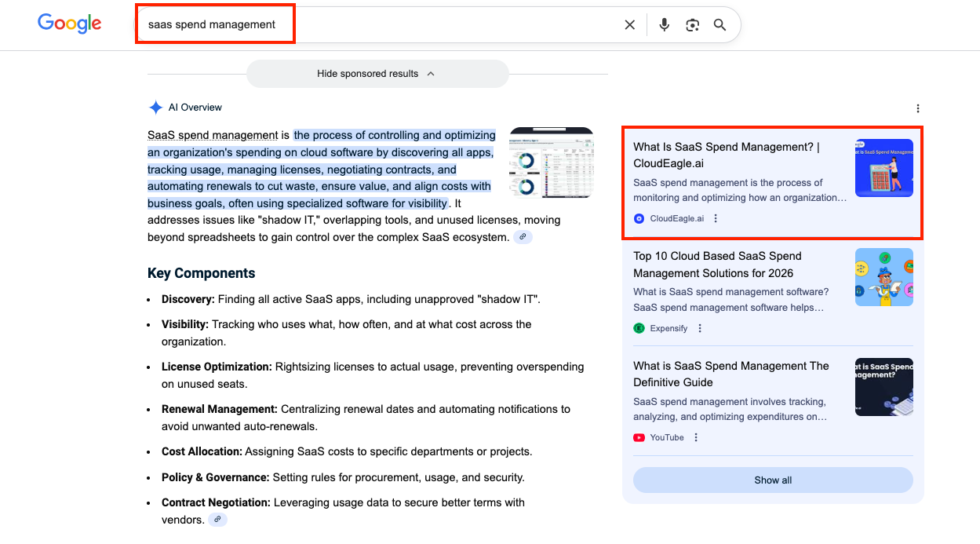Open the three-dot menu beside CloudEagle.ai source
The width and height of the screenshot is (980, 544).
point(715,218)
